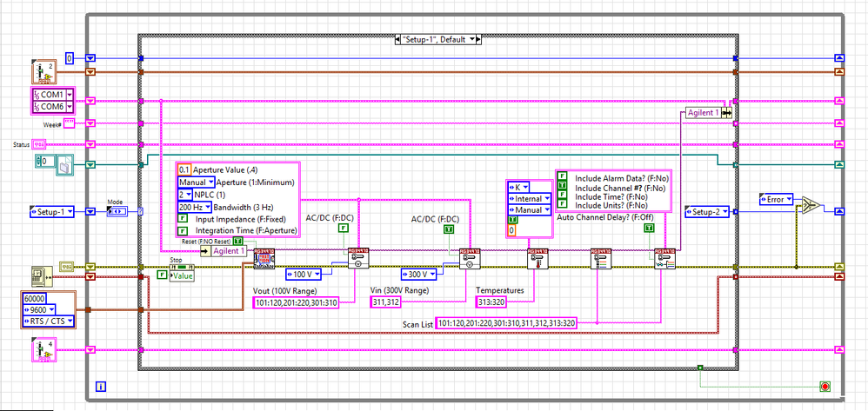
Task: Select the type definition cluster icon numbered 4
Action: tap(43, 350)
